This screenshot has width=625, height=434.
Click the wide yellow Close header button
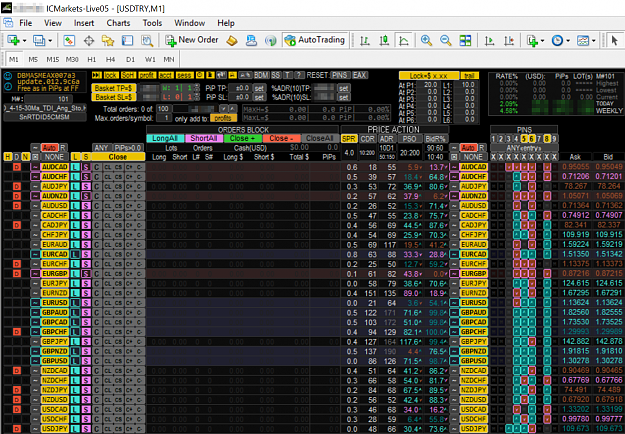(x=118, y=157)
